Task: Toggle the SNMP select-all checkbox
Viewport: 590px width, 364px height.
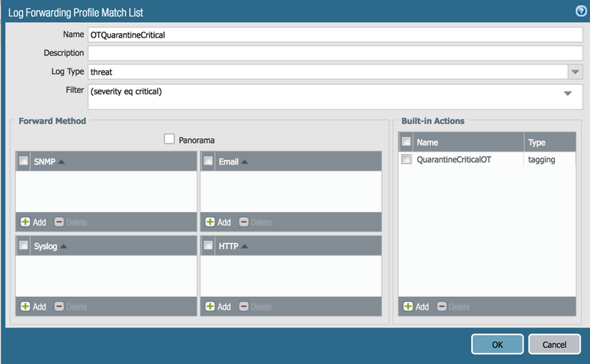Action: tap(24, 161)
